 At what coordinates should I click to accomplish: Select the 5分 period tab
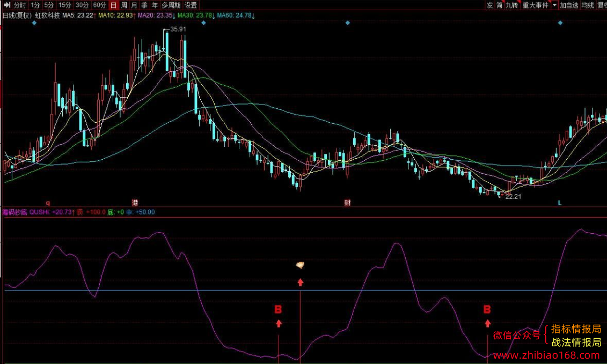pyautogui.click(x=49, y=5)
